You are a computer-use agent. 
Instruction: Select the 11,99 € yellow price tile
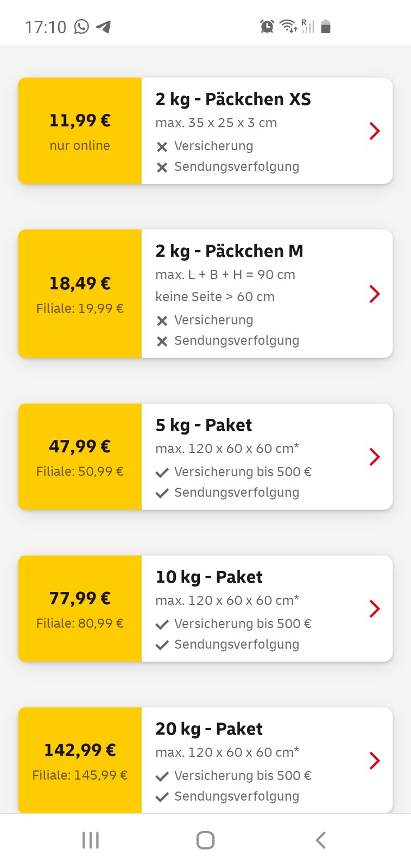(80, 131)
